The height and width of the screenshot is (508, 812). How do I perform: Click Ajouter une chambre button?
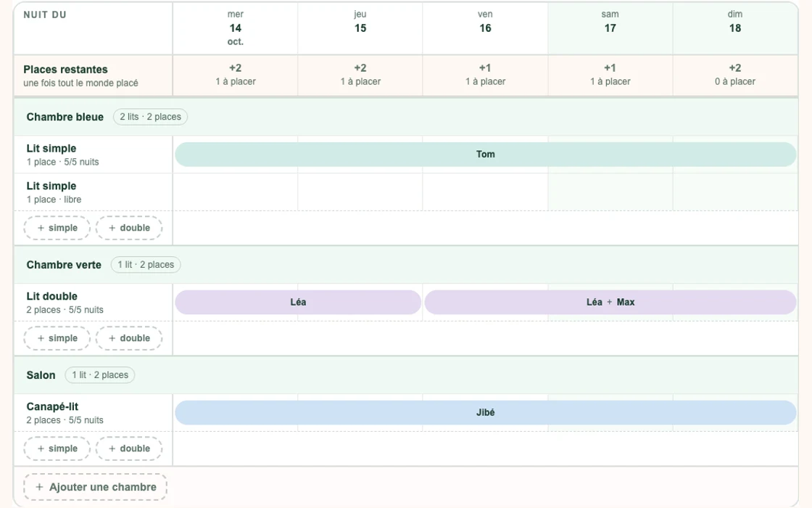click(x=95, y=487)
